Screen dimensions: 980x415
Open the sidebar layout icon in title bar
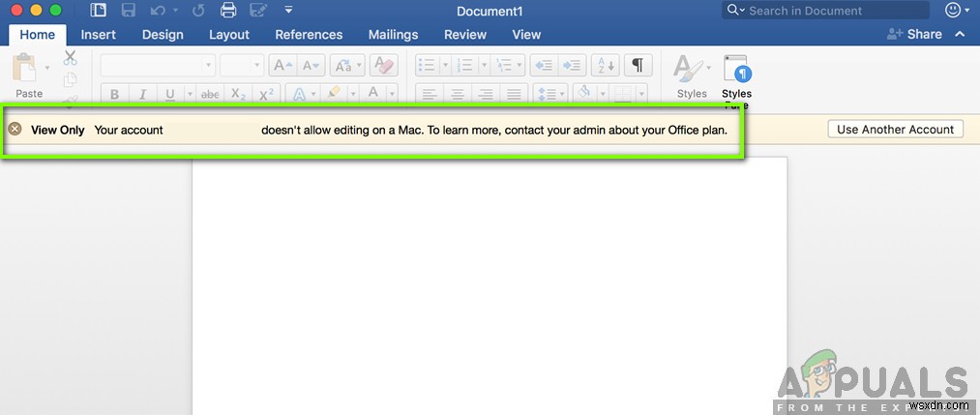click(98, 10)
